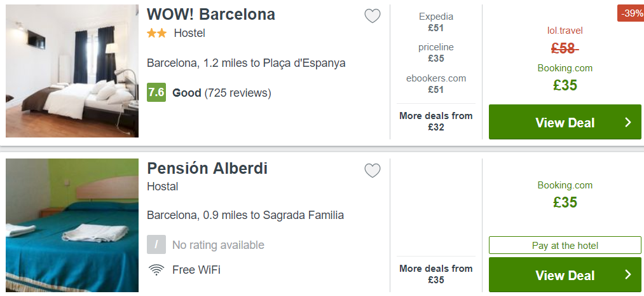Click the WOW! Barcelona room photo

tap(72, 71)
